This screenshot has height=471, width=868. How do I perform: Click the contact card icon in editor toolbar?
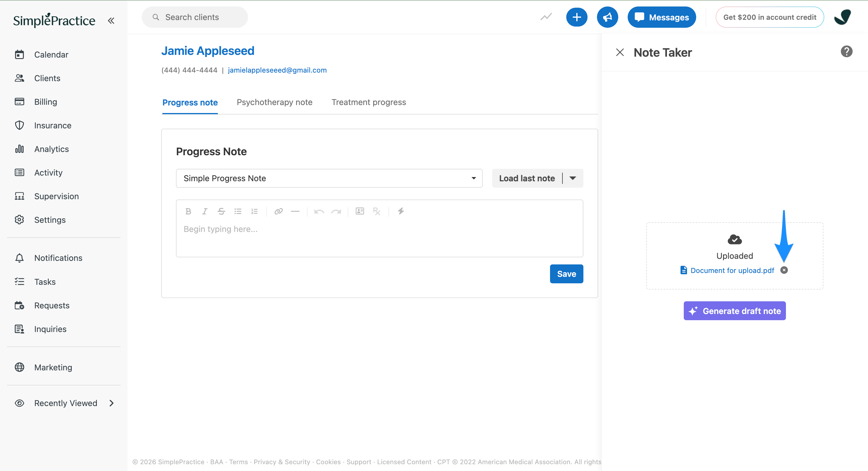tap(360, 211)
